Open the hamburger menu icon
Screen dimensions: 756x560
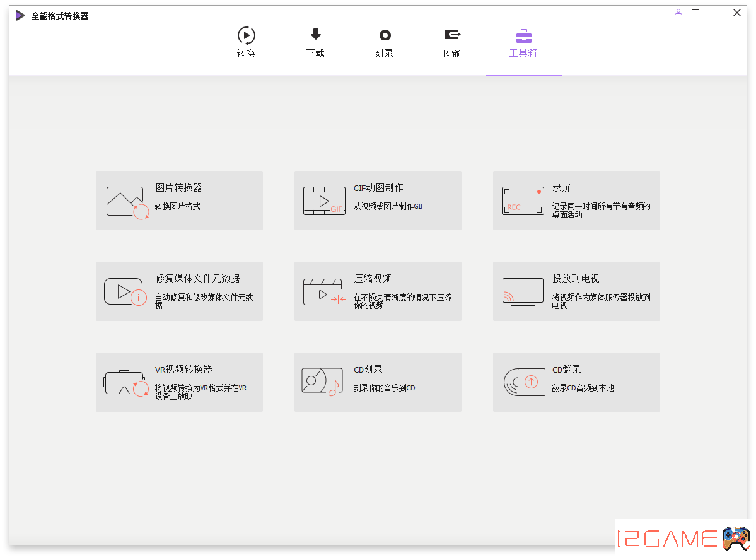695,13
